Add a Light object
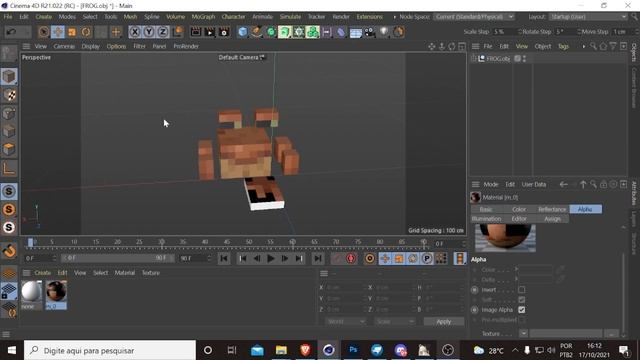The image size is (640, 360). coord(384,32)
